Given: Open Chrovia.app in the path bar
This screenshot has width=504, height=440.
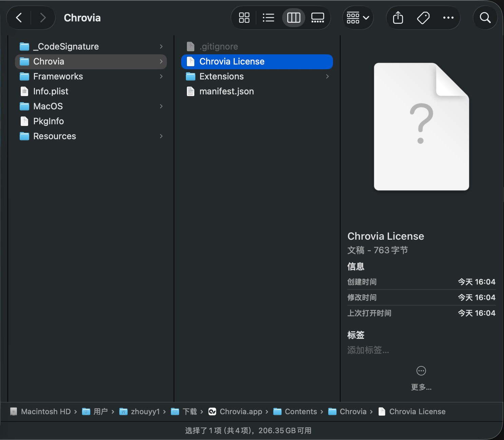Looking at the screenshot, I should click(x=235, y=411).
